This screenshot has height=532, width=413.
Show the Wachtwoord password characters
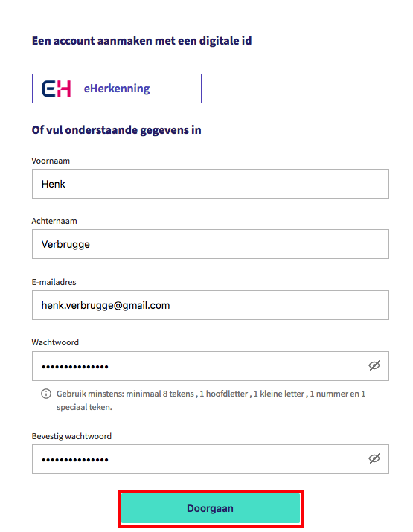point(374,365)
